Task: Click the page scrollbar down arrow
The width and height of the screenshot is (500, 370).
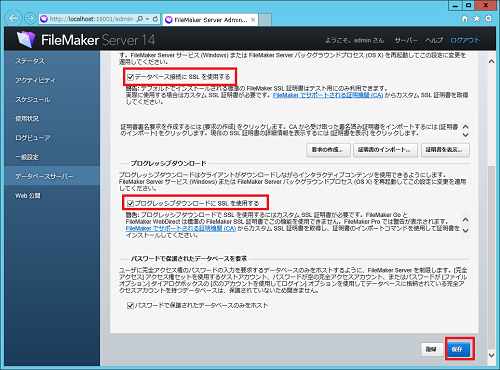Action: coord(491,355)
